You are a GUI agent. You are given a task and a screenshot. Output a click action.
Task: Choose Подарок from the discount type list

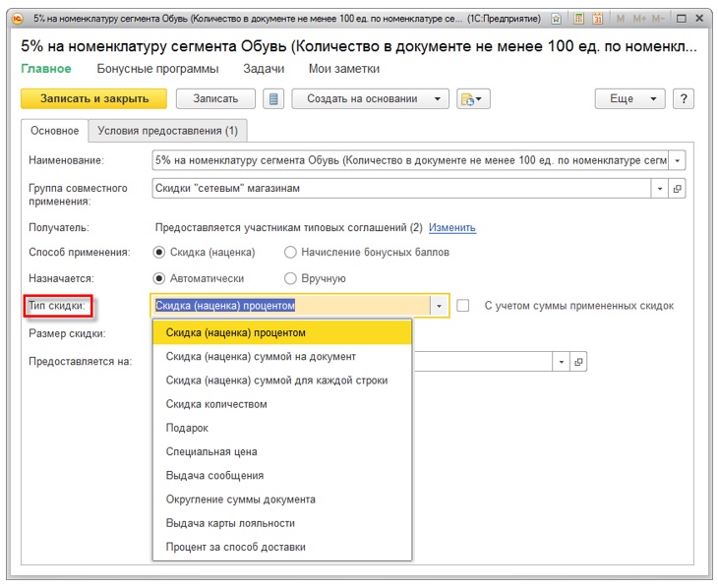click(x=187, y=428)
